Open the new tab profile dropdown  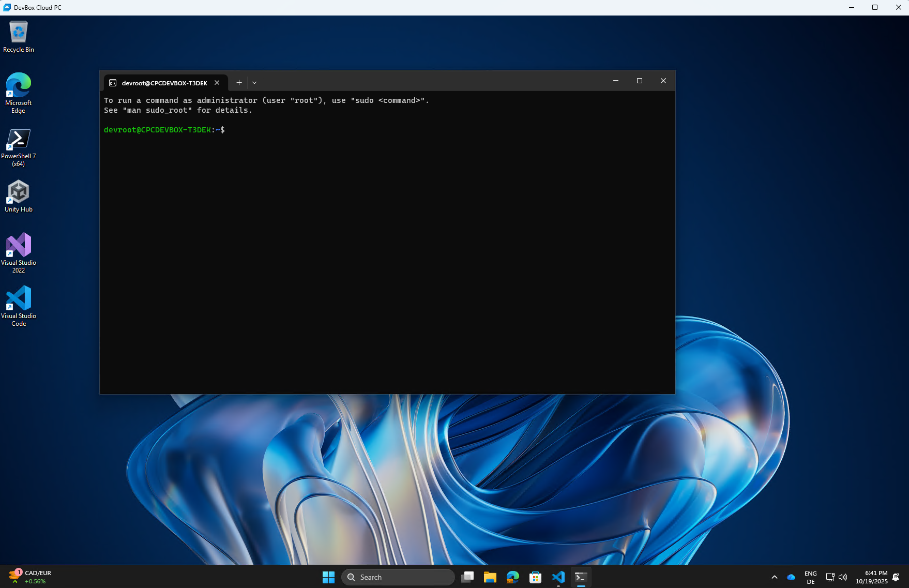point(254,82)
